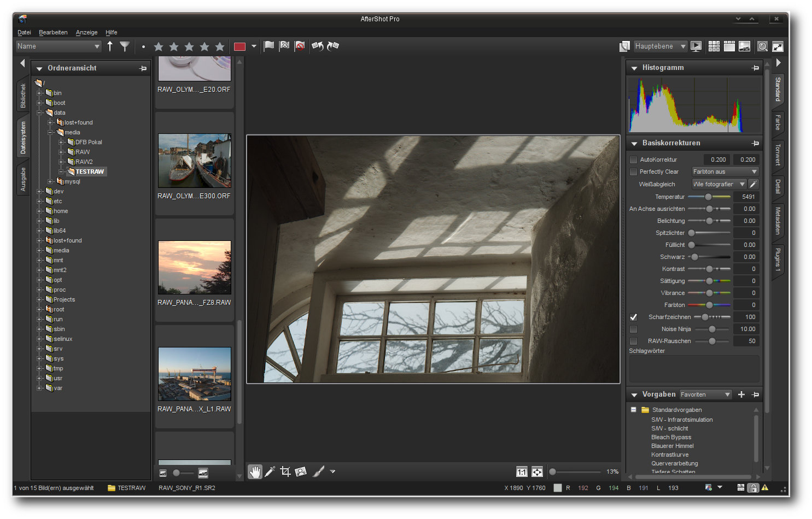Enable the Perfectly Clear checkbox
812x519 pixels.
633,172
